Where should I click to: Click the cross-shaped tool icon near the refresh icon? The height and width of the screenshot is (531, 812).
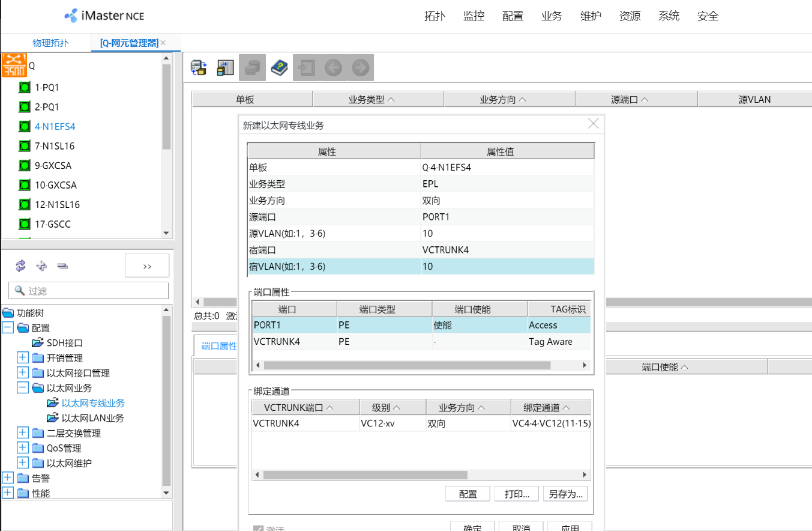[41, 265]
